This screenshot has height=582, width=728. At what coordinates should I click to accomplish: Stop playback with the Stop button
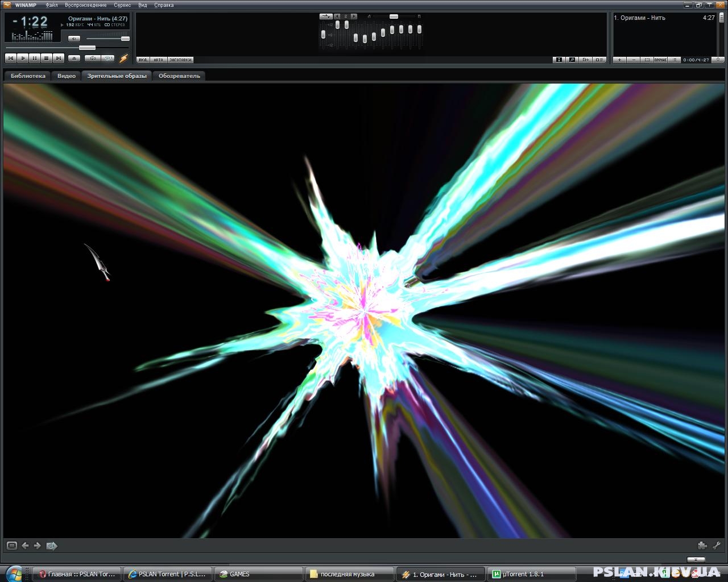pos(46,58)
